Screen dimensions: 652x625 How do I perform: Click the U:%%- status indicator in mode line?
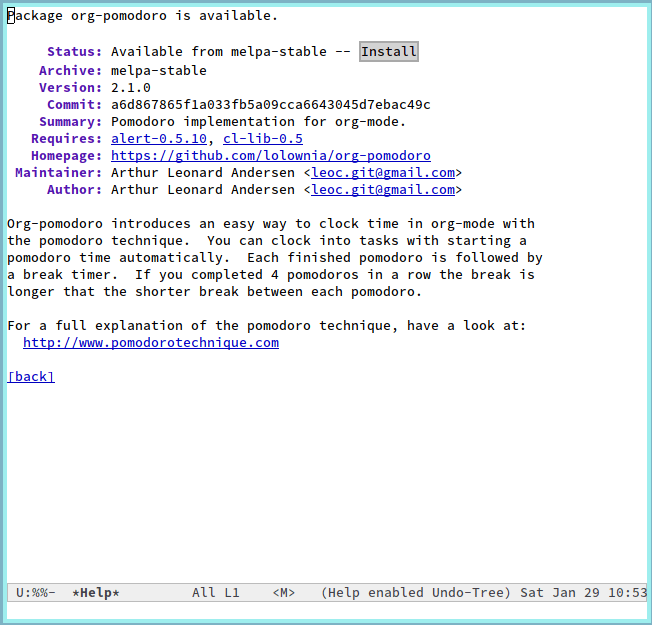tap(35, 593)
